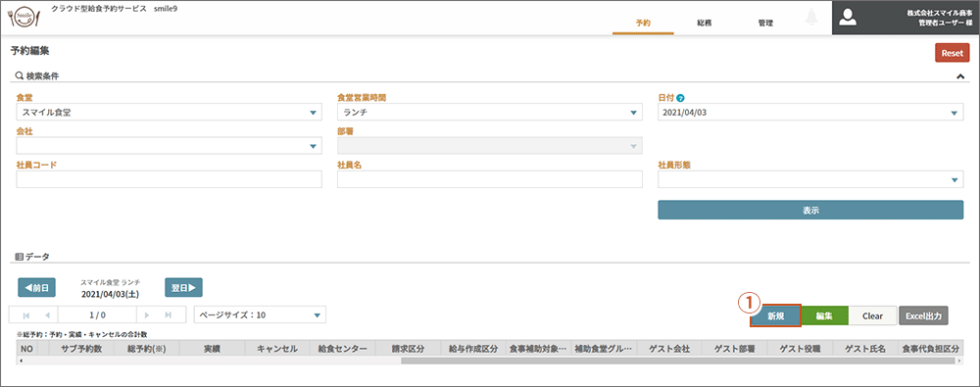
Task: Click the 日付 help question-mark icon
Action: click(x=681, y=98)
